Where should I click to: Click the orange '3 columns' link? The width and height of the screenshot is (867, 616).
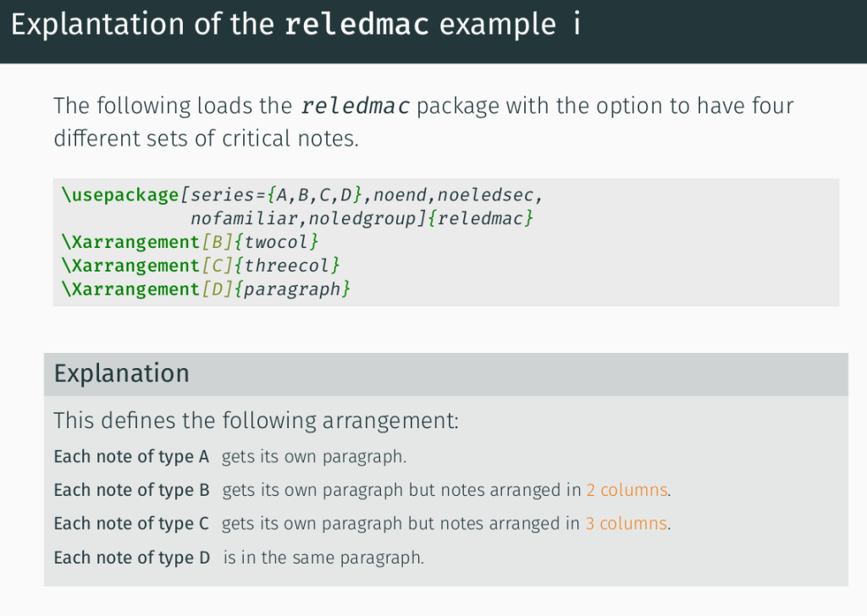coord(626,524)
